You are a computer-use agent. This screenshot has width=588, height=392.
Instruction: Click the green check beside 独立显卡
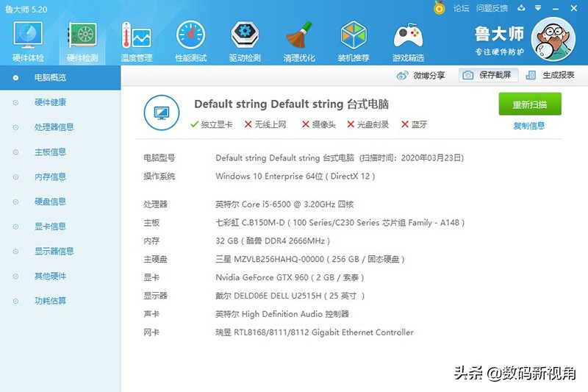tap(194, 124)
